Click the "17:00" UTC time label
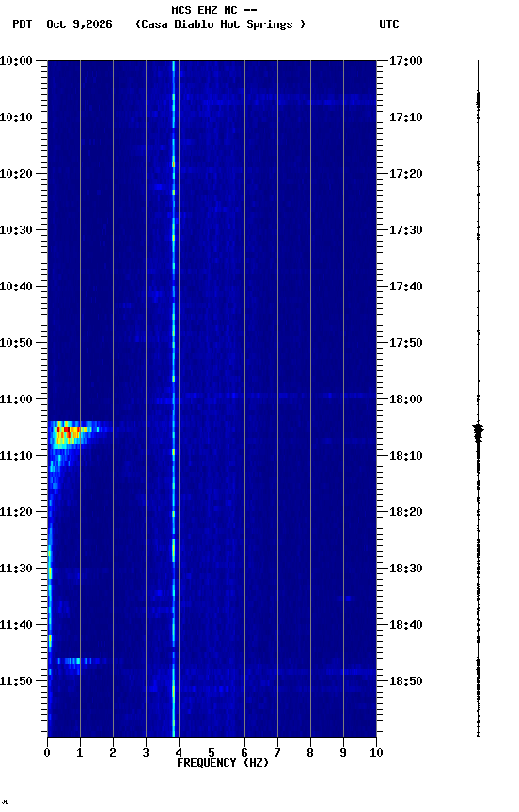Viewport: 519px width, 812px height. [405, 61]
